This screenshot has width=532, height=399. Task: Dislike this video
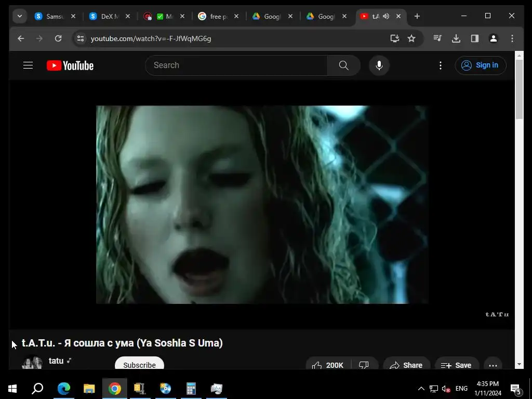pos(364,364)
